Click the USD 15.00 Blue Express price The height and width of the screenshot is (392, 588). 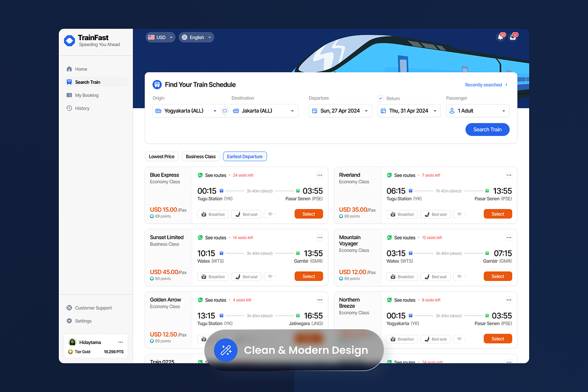(163, 210)
